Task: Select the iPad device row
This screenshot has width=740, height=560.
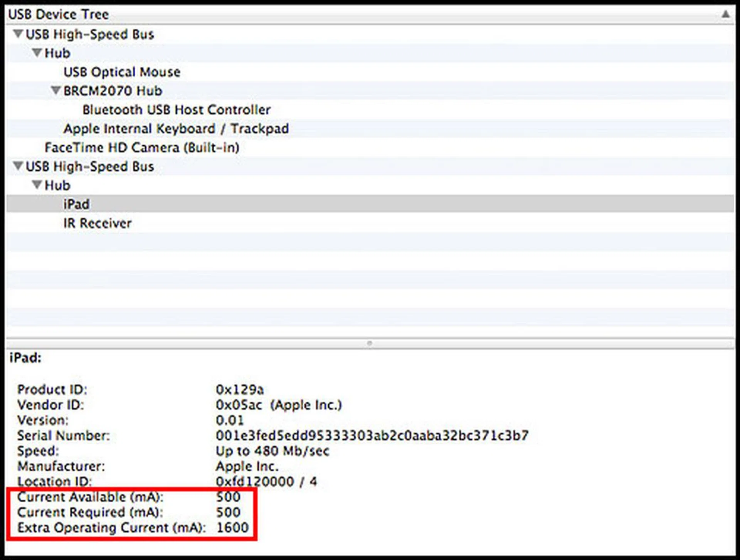Action: point(76,204)
